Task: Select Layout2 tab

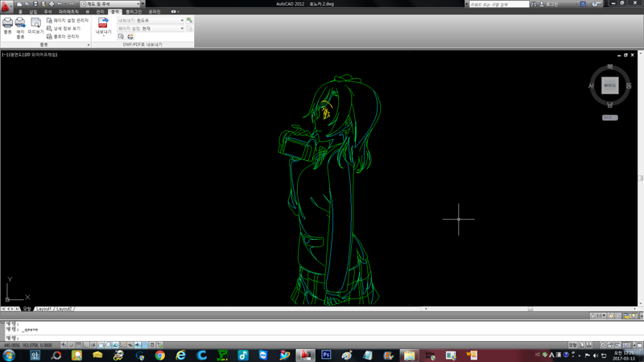Action: coord(64,309)
